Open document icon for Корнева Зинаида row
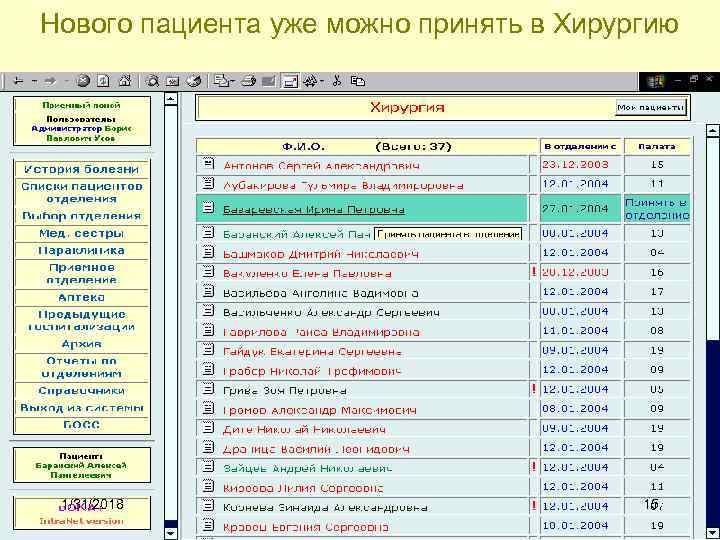 click(x=208, y=506)
